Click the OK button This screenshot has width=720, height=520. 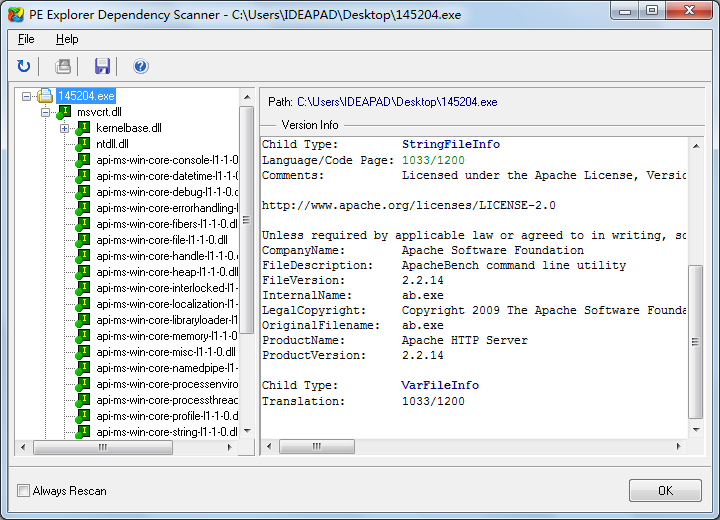pyautogui.click(x=665, y=491)
